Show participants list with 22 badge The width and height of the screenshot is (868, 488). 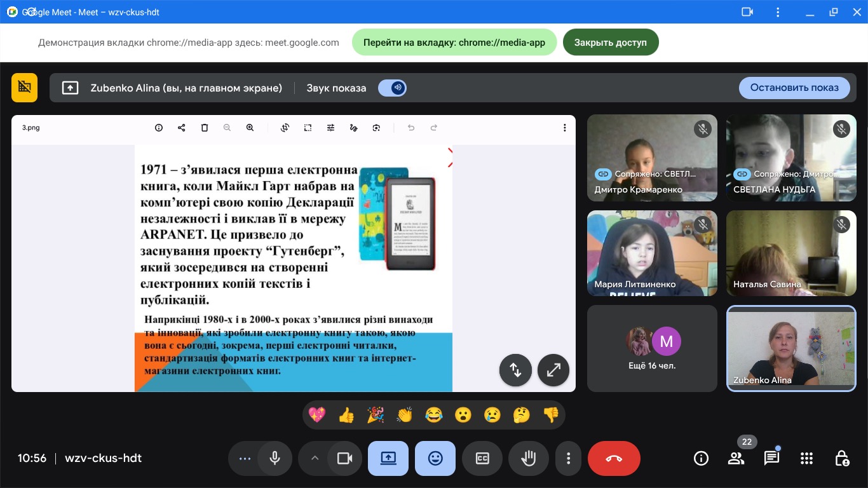point(736,459)
